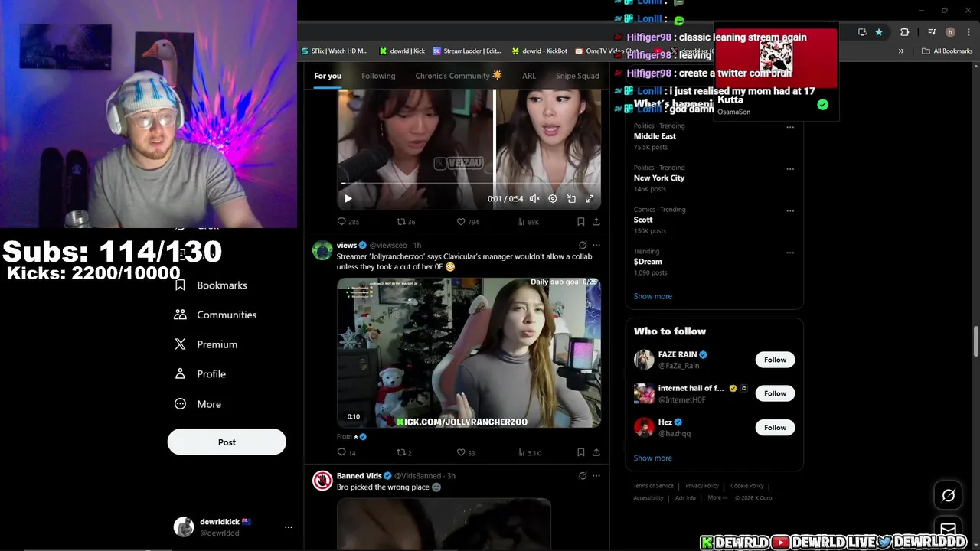Switch to the Following tab
This screenshot has width=980, height=551.
(x=378, y=76)
